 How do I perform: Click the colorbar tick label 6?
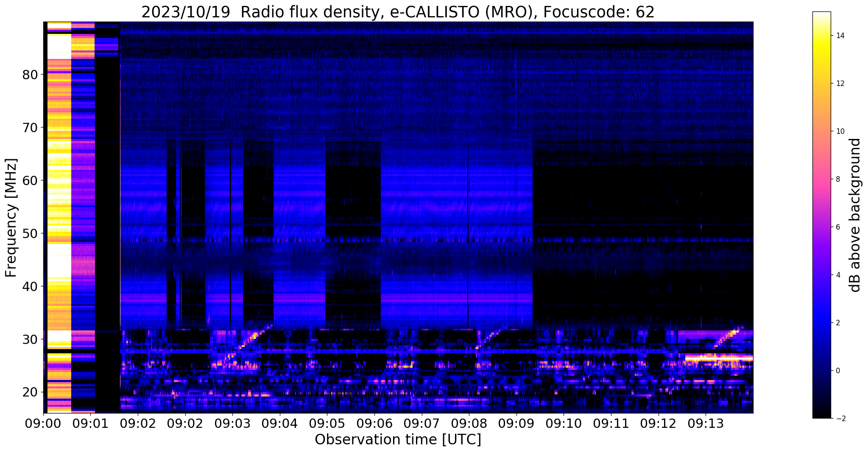click(x=837, y=227)
